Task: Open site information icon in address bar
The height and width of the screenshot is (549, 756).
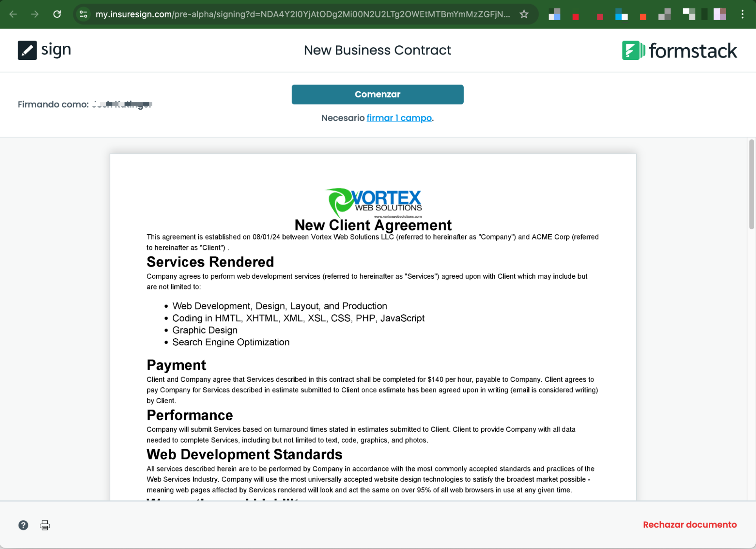Action: point(83,14)
